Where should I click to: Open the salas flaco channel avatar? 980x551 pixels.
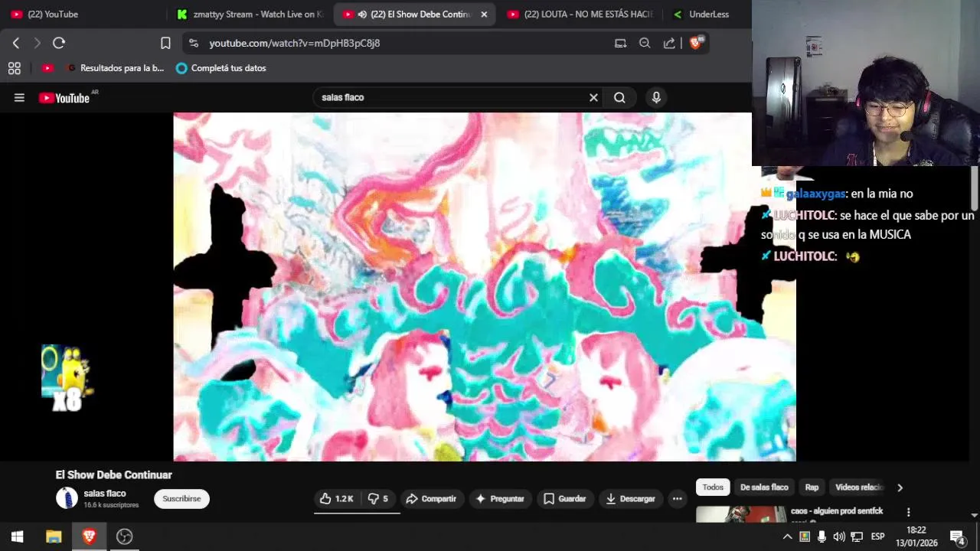pos(67,498)
